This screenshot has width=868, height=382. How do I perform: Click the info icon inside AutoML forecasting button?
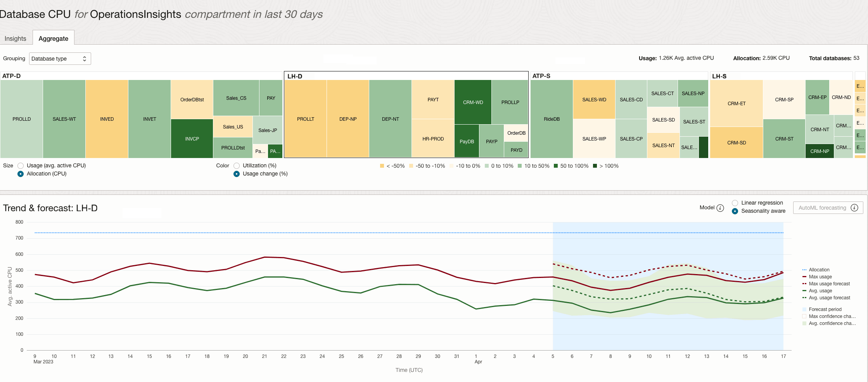coord(854,208)
